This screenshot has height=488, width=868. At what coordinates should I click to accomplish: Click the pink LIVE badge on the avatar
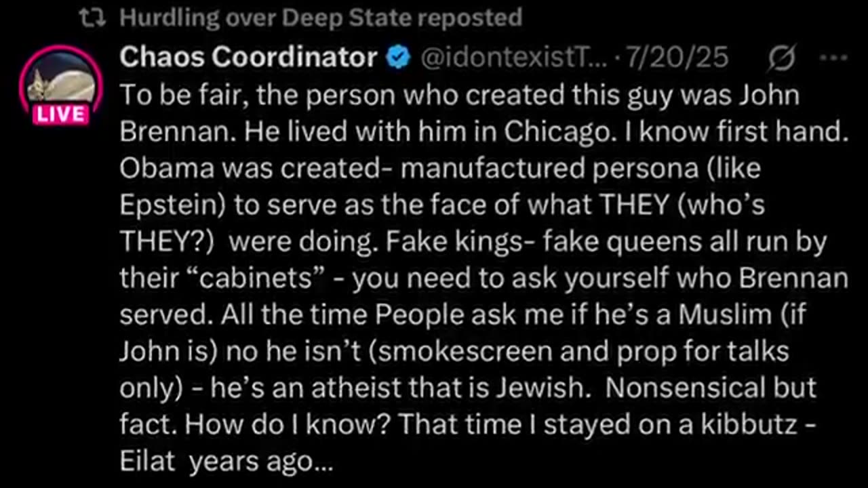point(61,114)
